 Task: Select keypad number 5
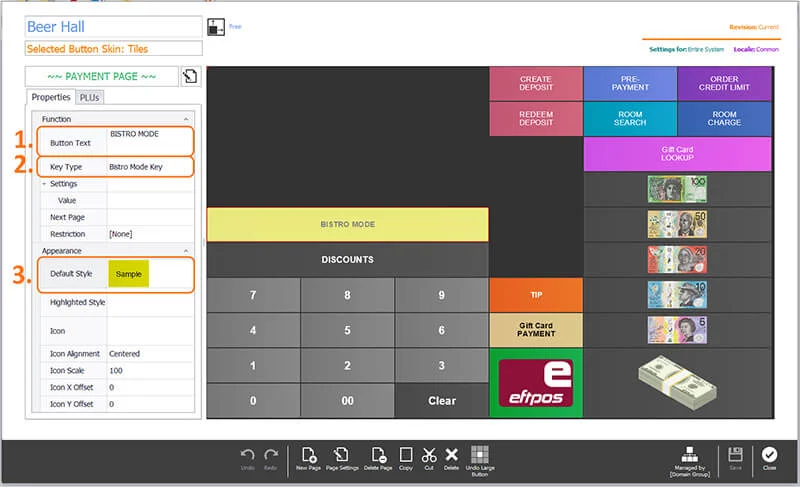[347, 330]
